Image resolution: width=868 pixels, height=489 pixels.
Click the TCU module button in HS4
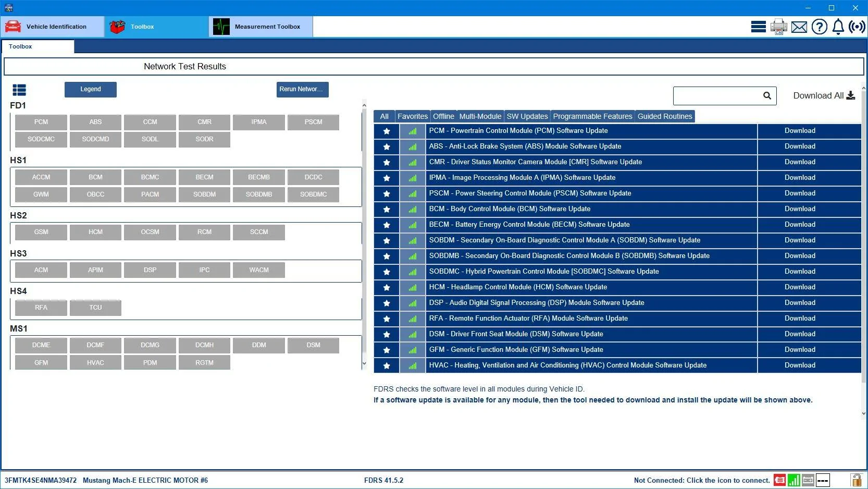95,308
